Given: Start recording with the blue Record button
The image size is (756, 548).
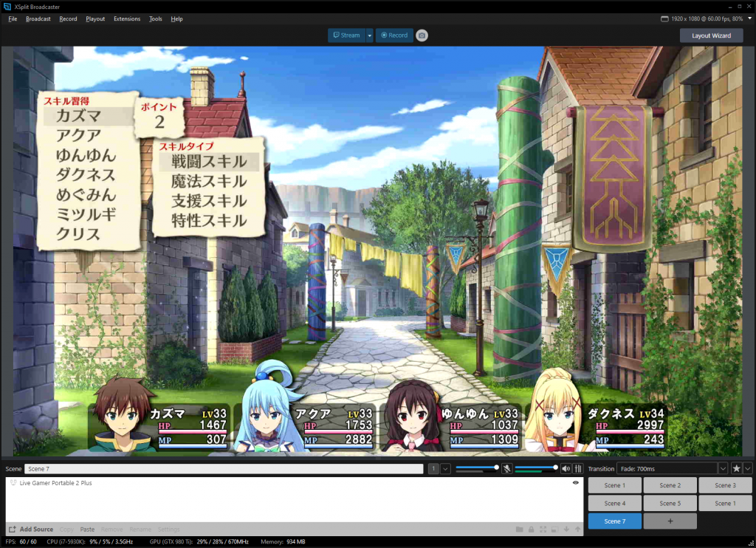Looking at the screenshot, I should click(x=394, y=35).
